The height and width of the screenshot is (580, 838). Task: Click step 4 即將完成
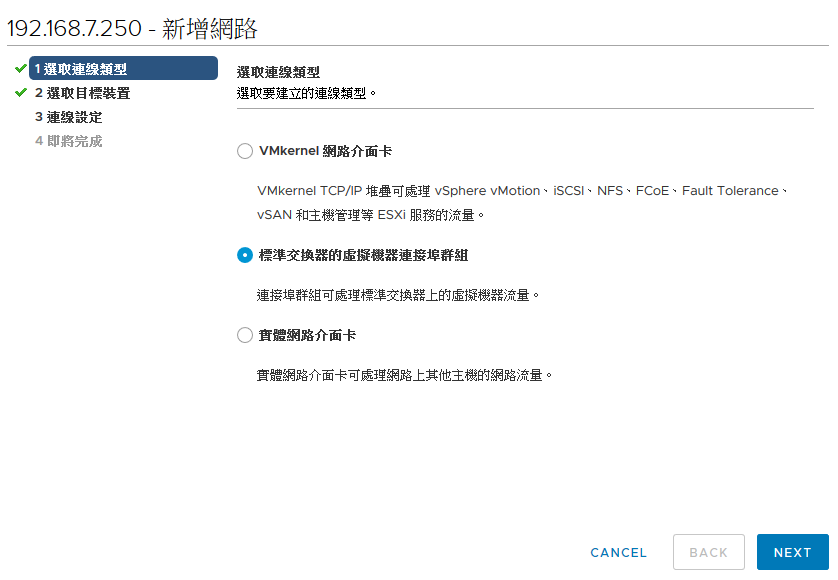[x=68, y=141]
